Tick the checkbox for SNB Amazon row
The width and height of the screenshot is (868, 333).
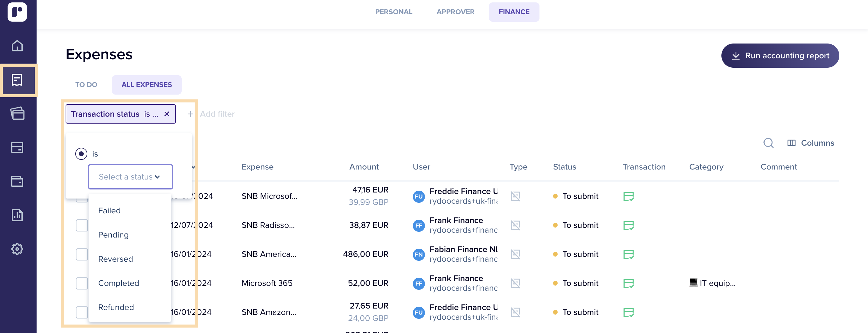[82, 312]
